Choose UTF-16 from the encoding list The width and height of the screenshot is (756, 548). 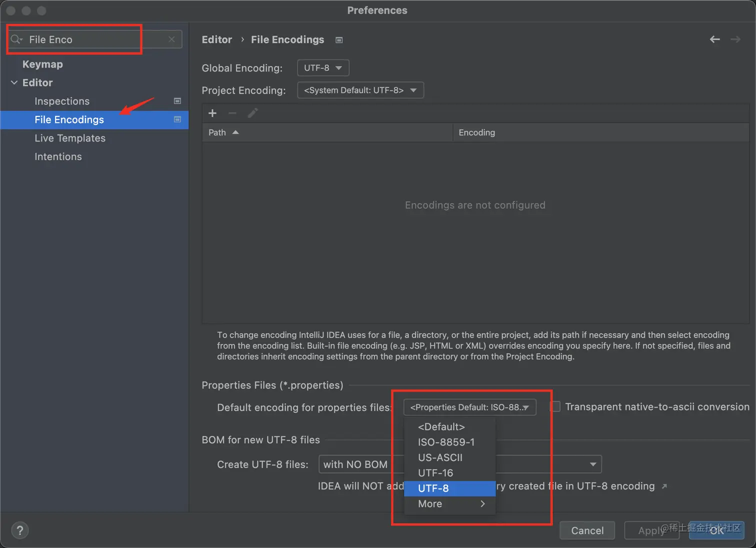[x=450, y=473]
